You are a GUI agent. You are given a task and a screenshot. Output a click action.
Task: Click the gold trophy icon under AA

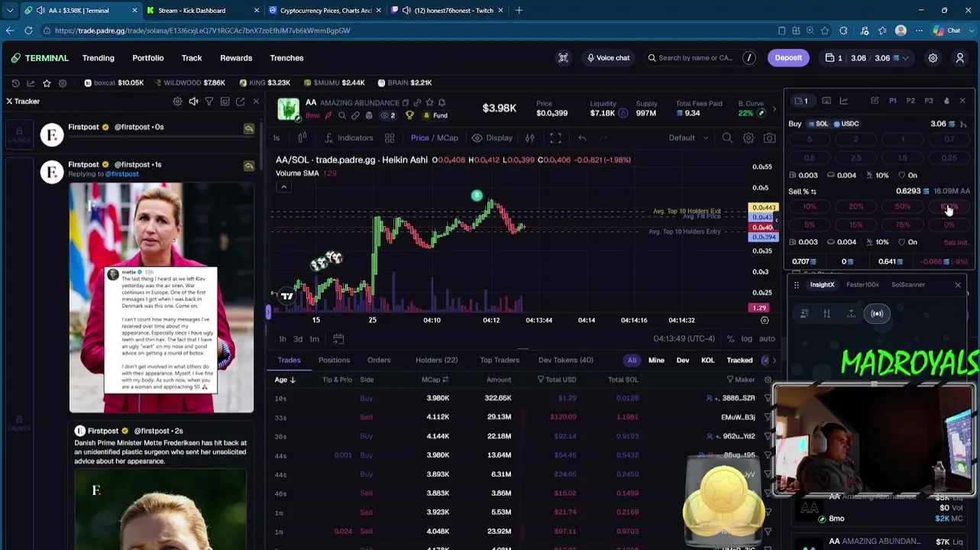409,115
